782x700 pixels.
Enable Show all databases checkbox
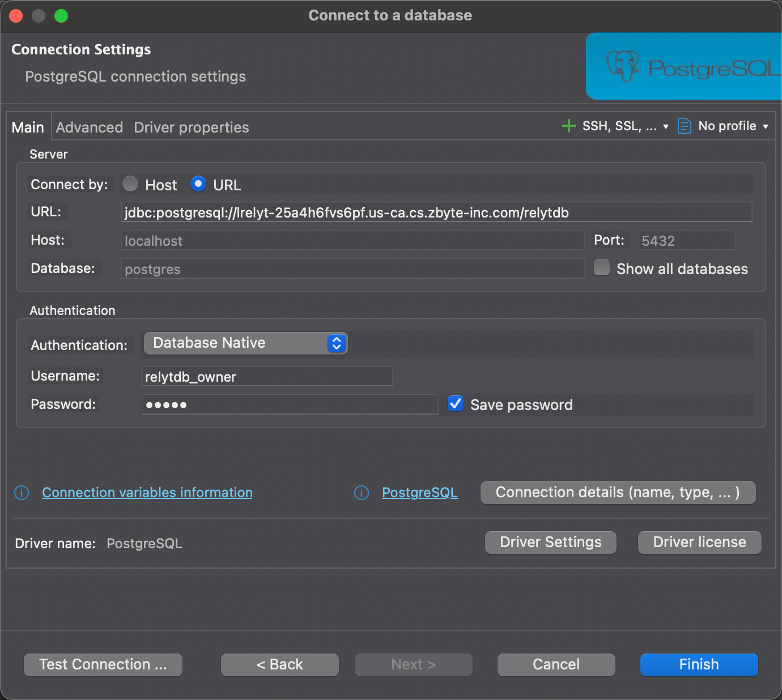[602, 267]
